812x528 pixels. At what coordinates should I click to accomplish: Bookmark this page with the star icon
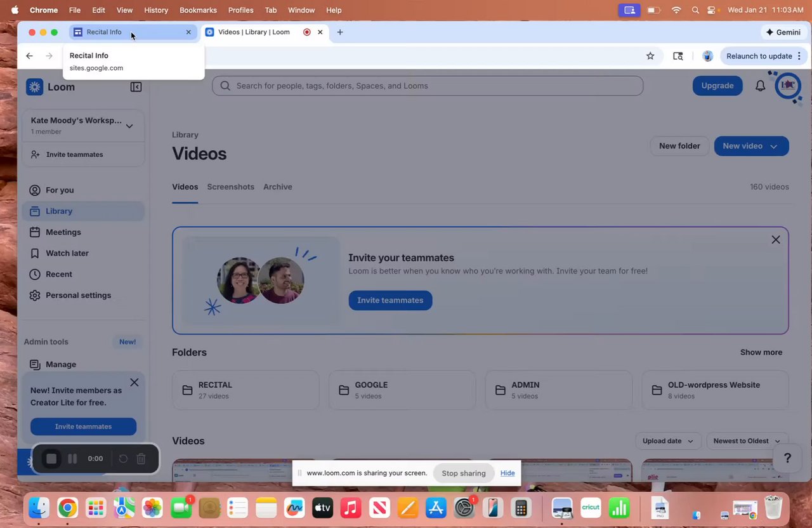(650, 56)
